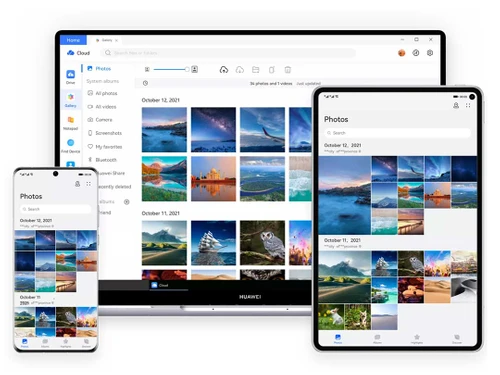
Task: Click the Search field on tablet
Action: (x=397, y=133)
